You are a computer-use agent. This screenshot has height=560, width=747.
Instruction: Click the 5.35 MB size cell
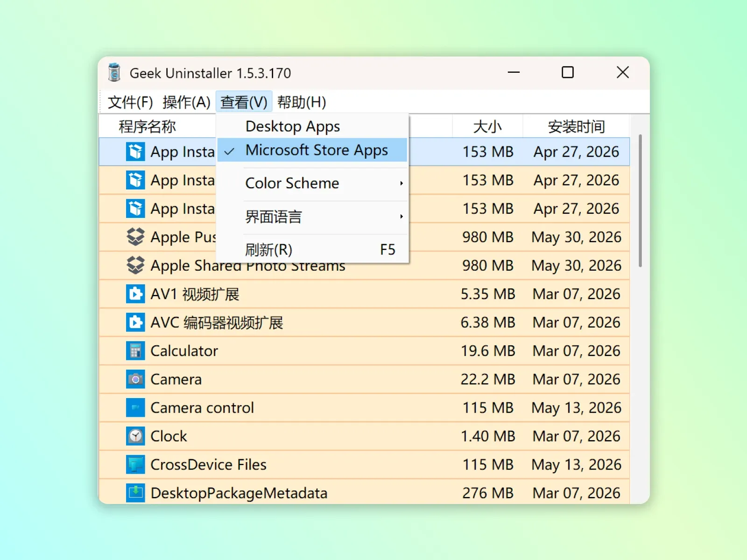(488, 294)
